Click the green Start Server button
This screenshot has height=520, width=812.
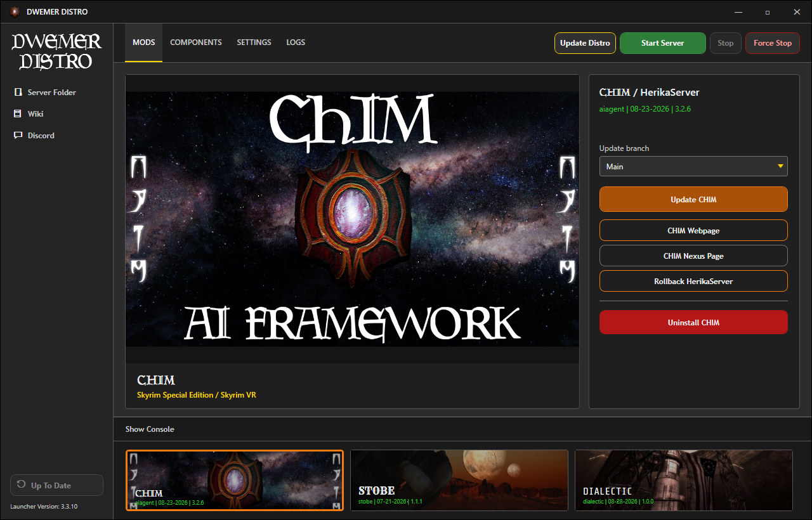click(x=662, y=43)
